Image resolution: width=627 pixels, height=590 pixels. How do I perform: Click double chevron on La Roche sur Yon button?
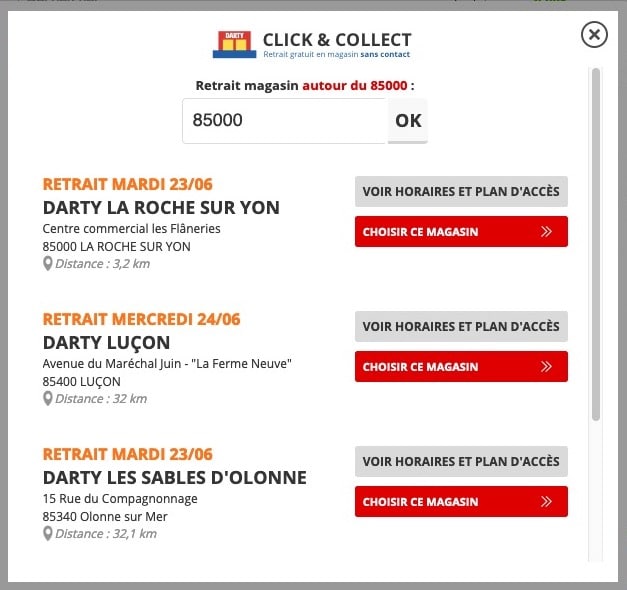(x=546, y=232)
